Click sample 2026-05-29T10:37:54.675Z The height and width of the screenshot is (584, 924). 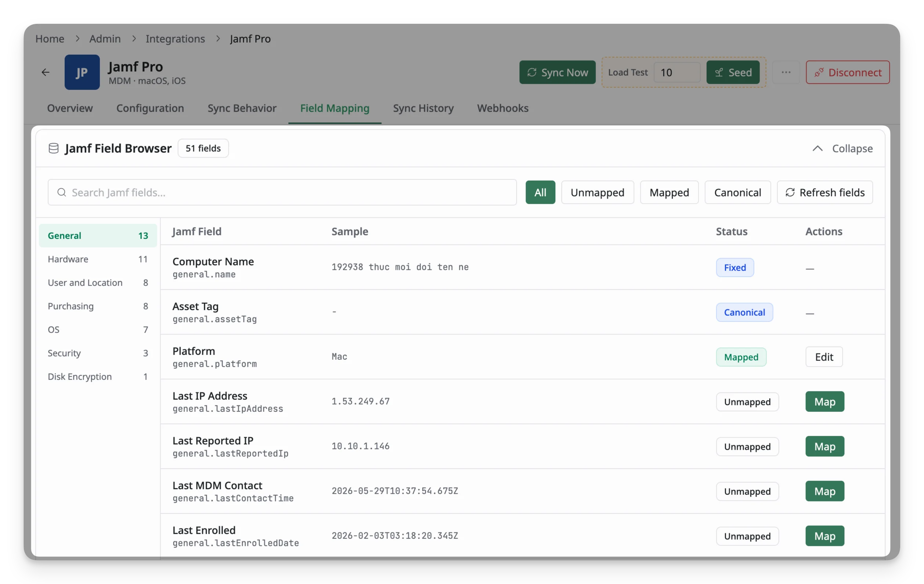tap(394, 491)
